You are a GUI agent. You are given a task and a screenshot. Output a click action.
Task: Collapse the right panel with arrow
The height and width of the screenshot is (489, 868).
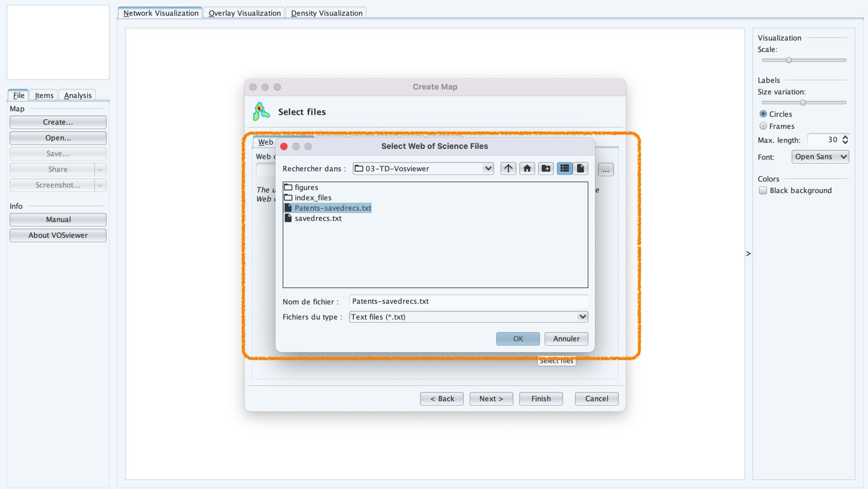pos(748,253)
